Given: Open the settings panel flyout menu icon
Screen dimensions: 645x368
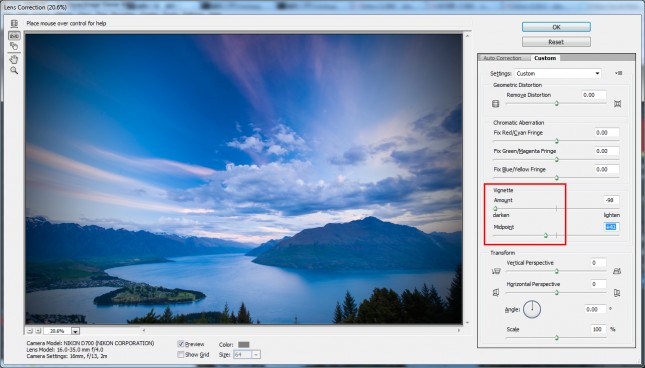Looking at the screenshot, I should click(x=618, y=73).
